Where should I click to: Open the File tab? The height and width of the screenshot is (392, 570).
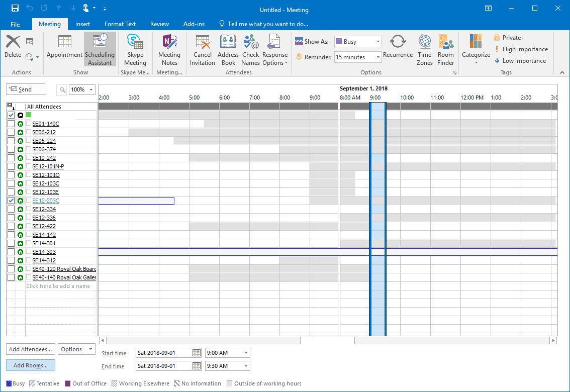(x=15, y=24)
